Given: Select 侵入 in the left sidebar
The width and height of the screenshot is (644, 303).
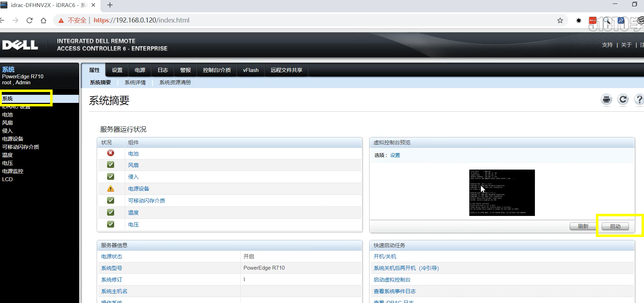Looking at the screenshot, I should point(7,131).
